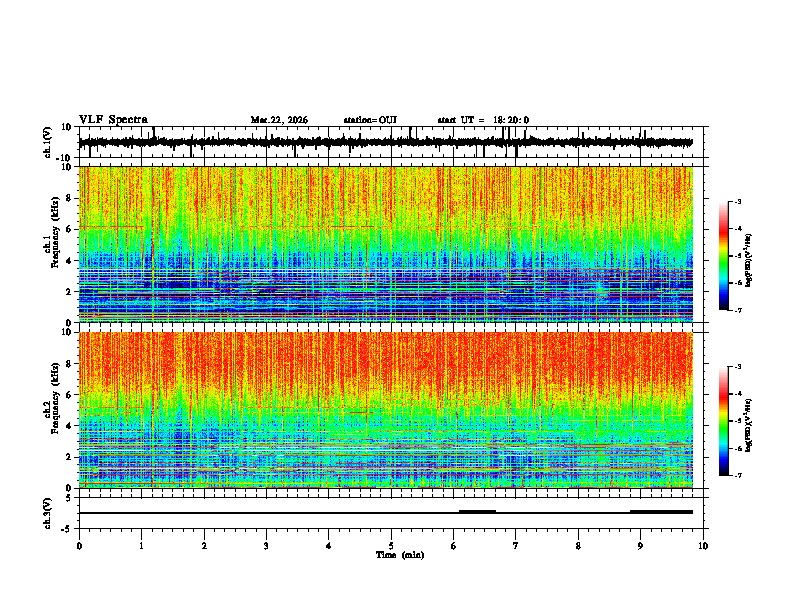Click inside the ch.2 spectrogram panel
The height and width of the screenshot is (612, 792).
tap(385, 410)
